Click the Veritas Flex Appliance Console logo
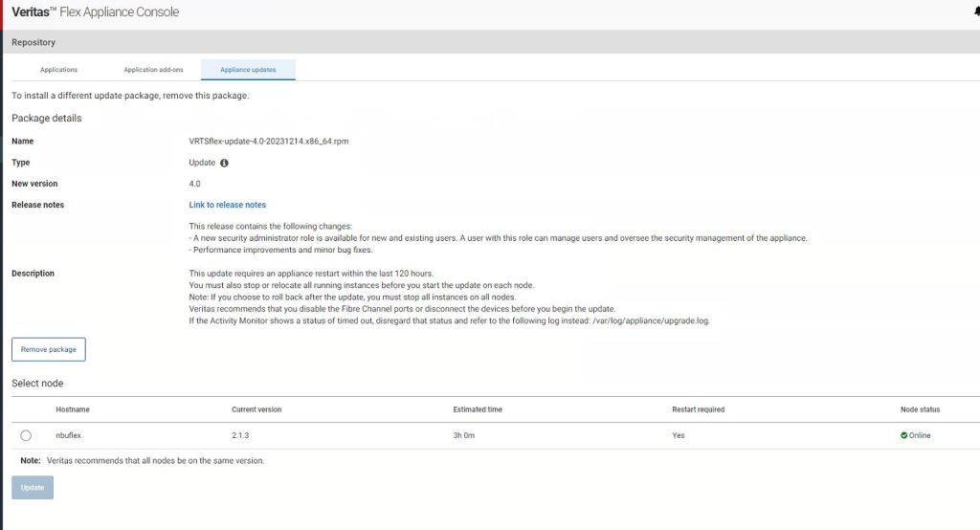This screenshot has height=530, width=980. (95, 12)
